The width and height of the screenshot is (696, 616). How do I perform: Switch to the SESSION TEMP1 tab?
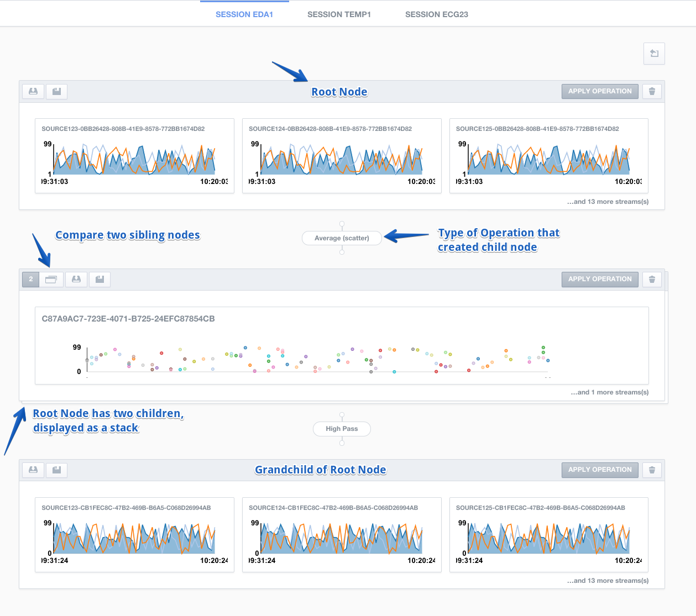click(339, 14)
